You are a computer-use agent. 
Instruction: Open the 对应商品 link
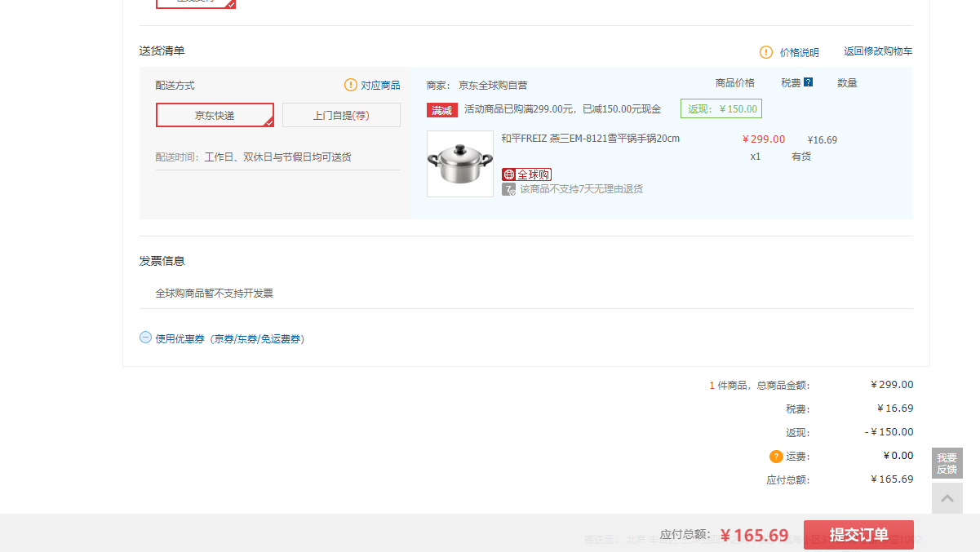[381, 85]
